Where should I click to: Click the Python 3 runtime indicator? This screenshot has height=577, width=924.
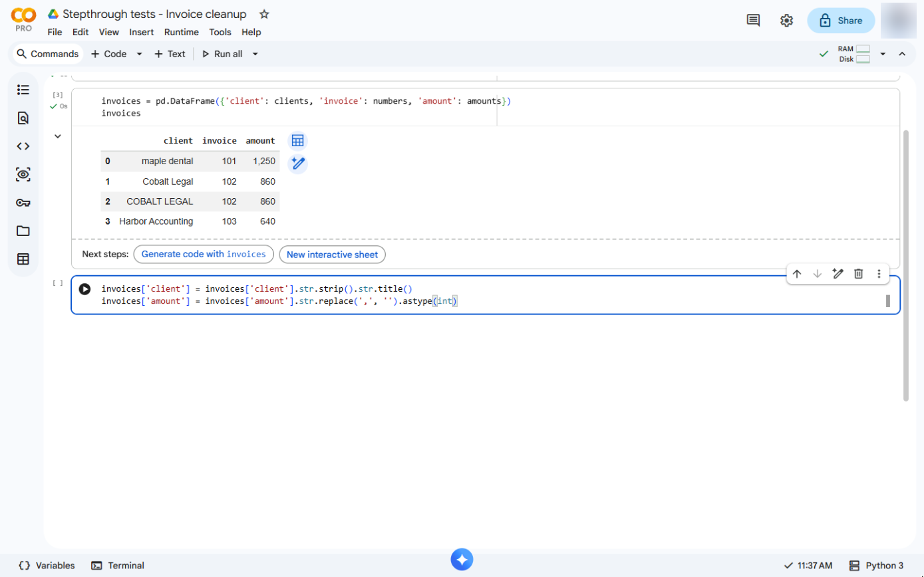pyautogui.click(x=876, y=566)
